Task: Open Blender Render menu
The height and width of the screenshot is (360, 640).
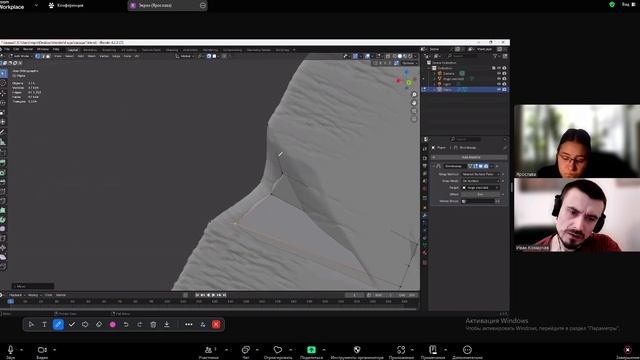Action: point(28,49)
